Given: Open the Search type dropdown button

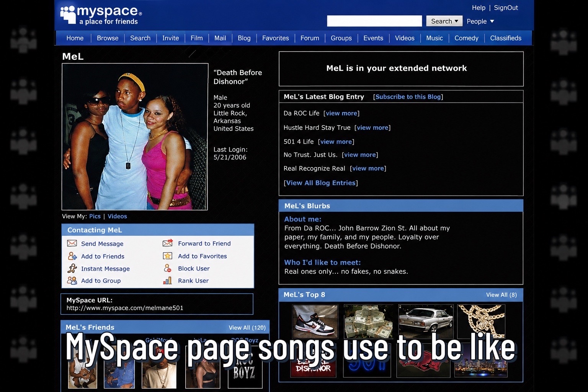Looking at the screenshot, I should (444, 21).
